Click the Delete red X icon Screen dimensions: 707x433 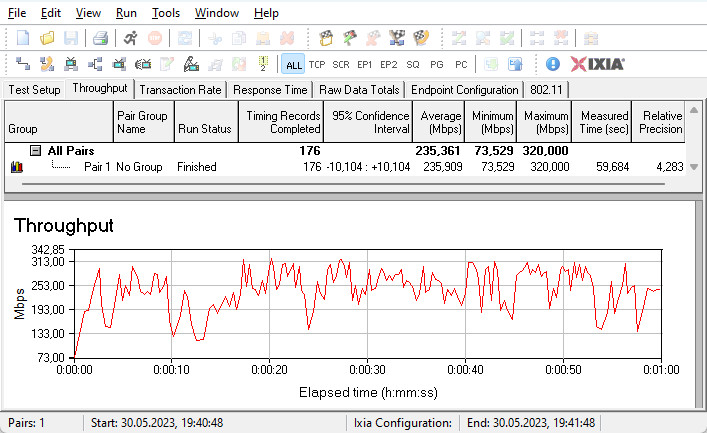click(x=287, y=38)
